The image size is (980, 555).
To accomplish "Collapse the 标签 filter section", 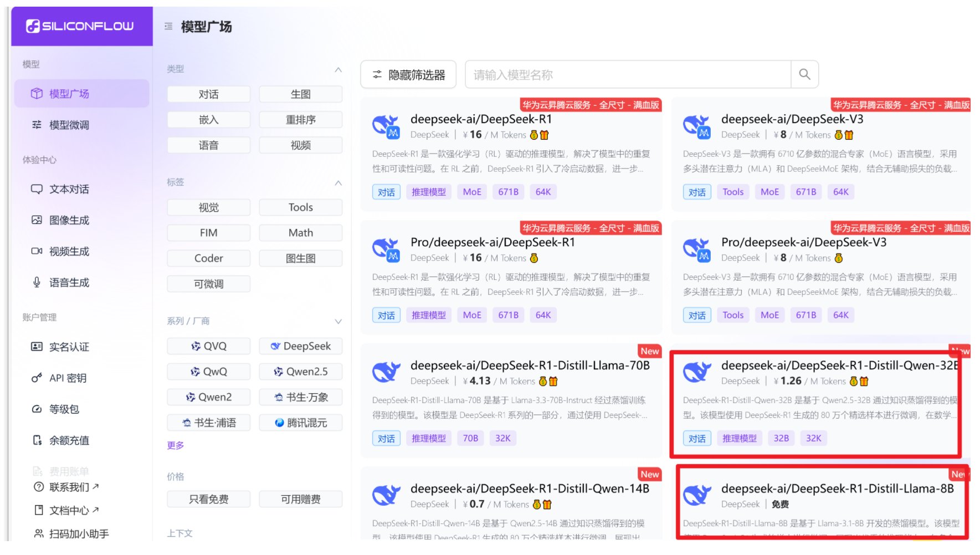I will [338, 183].
